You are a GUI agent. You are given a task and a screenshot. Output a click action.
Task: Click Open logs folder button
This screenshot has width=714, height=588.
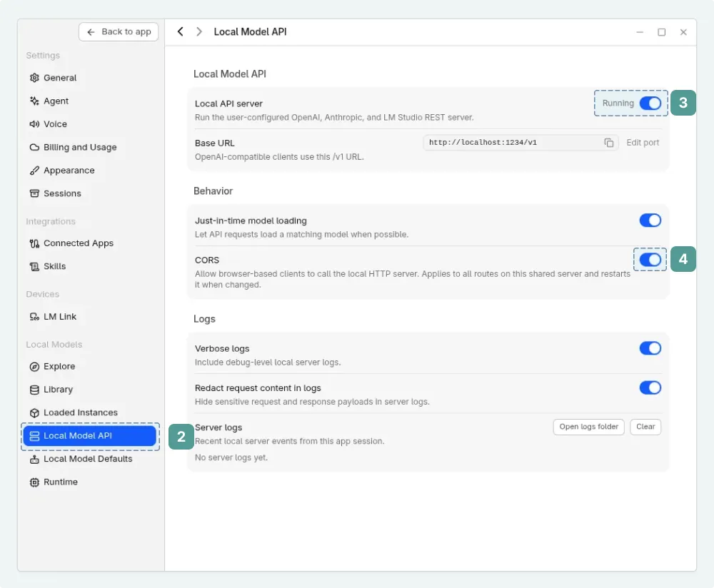pos(589,427)
